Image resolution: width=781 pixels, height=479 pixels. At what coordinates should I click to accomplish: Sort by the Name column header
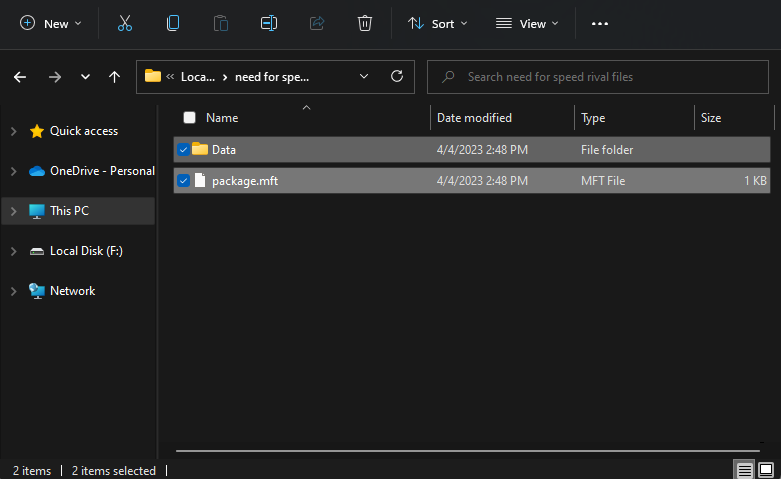[222, 118]
